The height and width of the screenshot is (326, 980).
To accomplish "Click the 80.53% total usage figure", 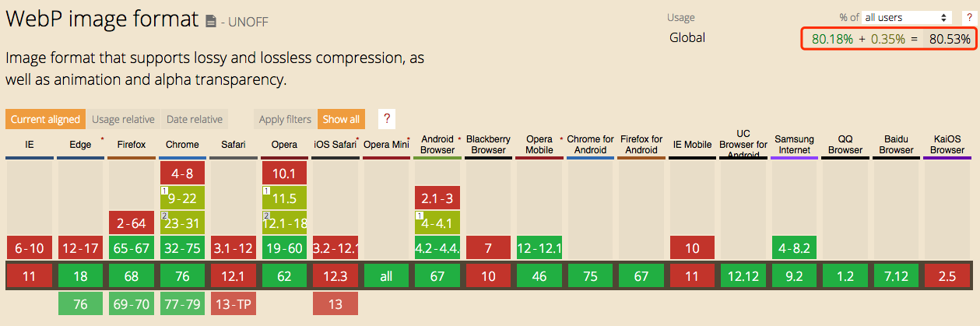I will tap(950, 38).
